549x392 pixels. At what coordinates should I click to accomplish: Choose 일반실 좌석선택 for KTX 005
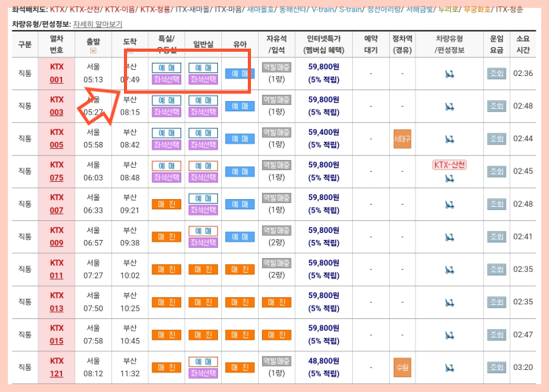click(203, 144)
